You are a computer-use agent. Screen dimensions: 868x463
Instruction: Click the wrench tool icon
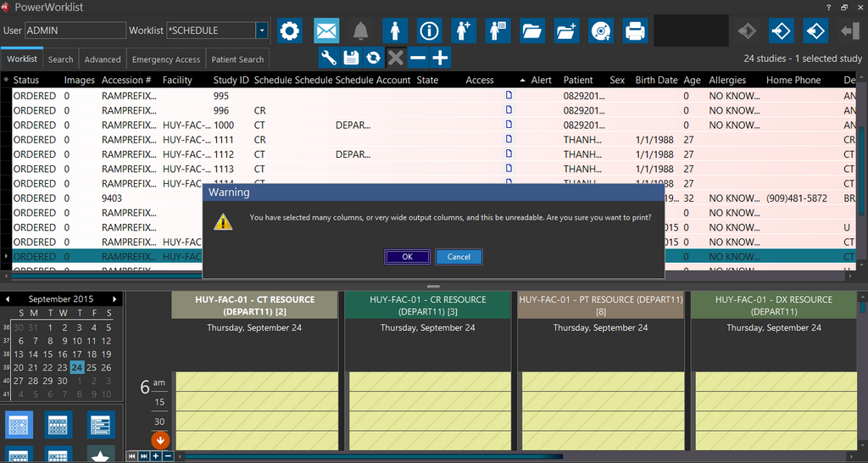[x=329, y=58]
